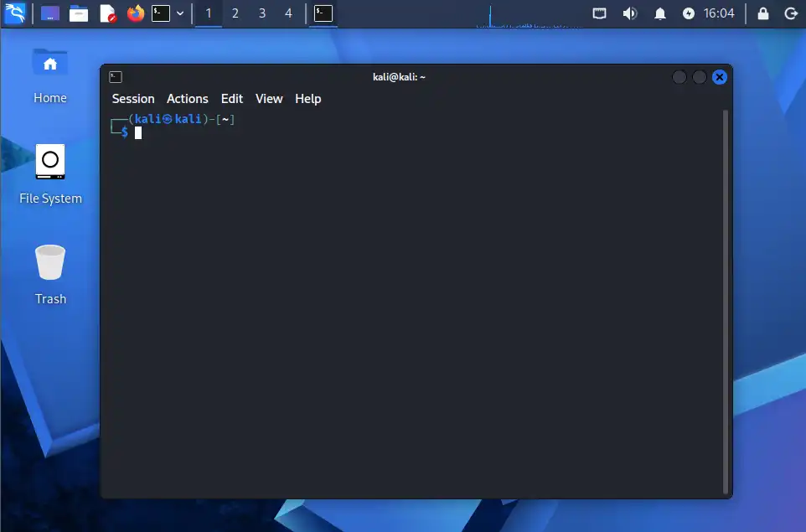Open the text editor panel launcher
Viewport: 806px width, 532px height.
pos(107,13)
